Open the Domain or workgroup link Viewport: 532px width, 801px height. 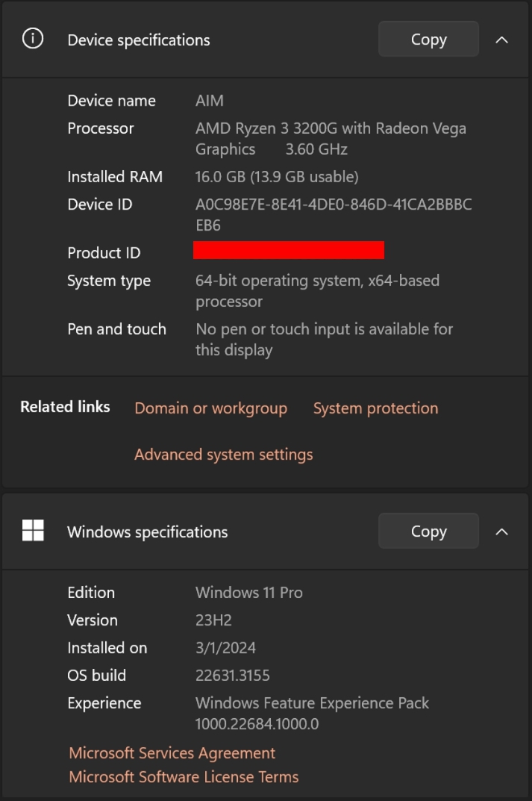[x=211, y=408]
